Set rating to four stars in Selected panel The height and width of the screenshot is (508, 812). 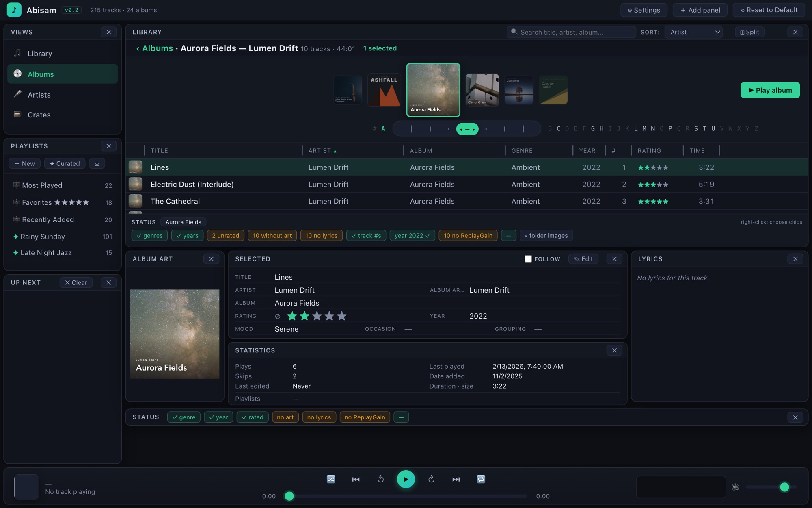coord(329,316)
